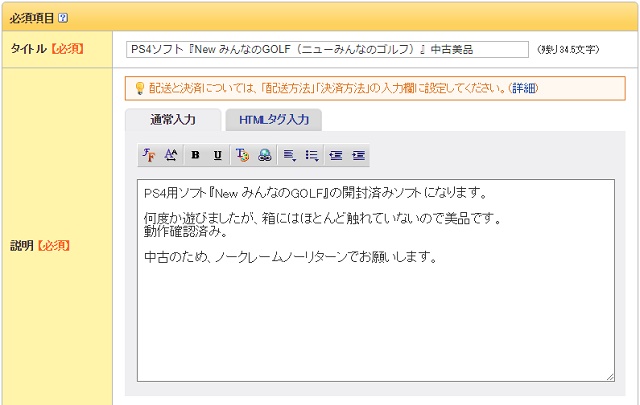Click the 説明 必須 label
The image size is (640, 405).
pos(40,245)
